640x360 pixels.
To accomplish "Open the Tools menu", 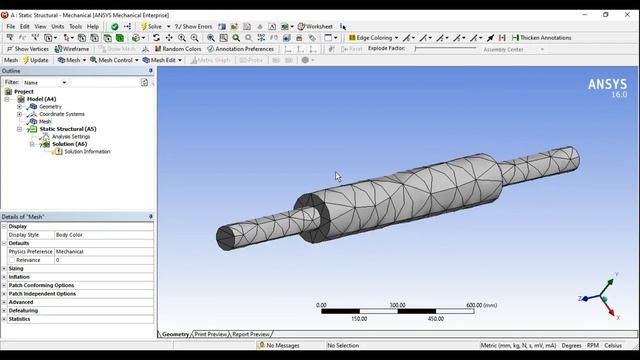I will click(75, 27).
